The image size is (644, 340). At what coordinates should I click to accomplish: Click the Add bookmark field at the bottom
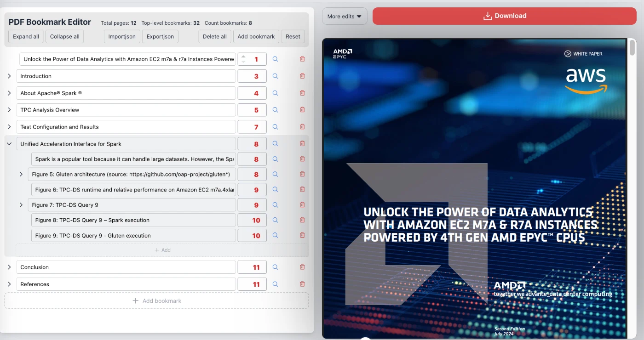(x=157, y=300)
